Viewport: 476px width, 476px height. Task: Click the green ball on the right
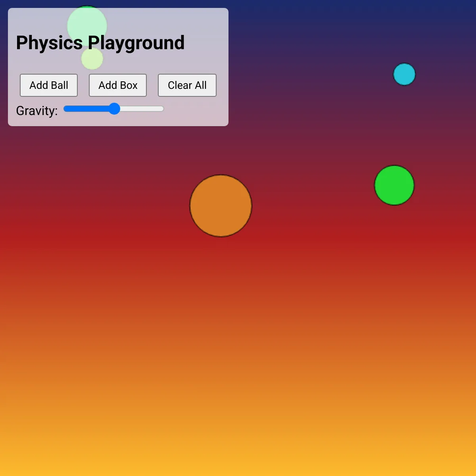point(394,185)
